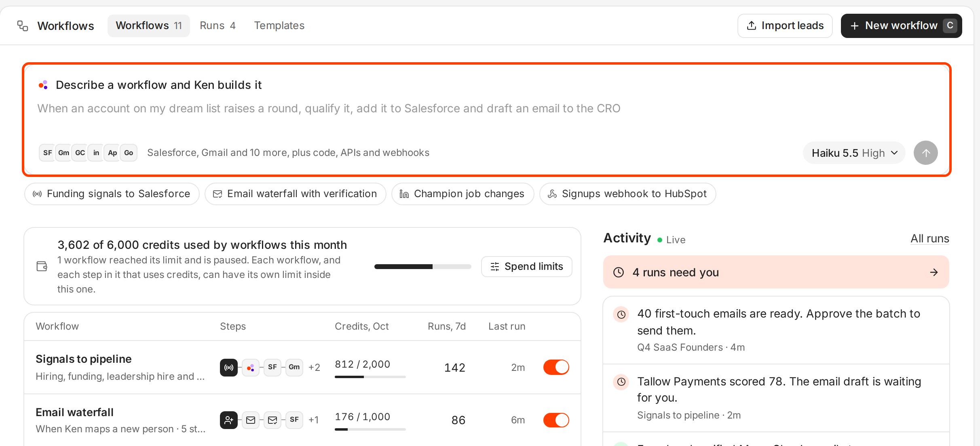Click the Import leads button
Image resolution: width=980 pixels, height=446 pixels.
(785, 25)
